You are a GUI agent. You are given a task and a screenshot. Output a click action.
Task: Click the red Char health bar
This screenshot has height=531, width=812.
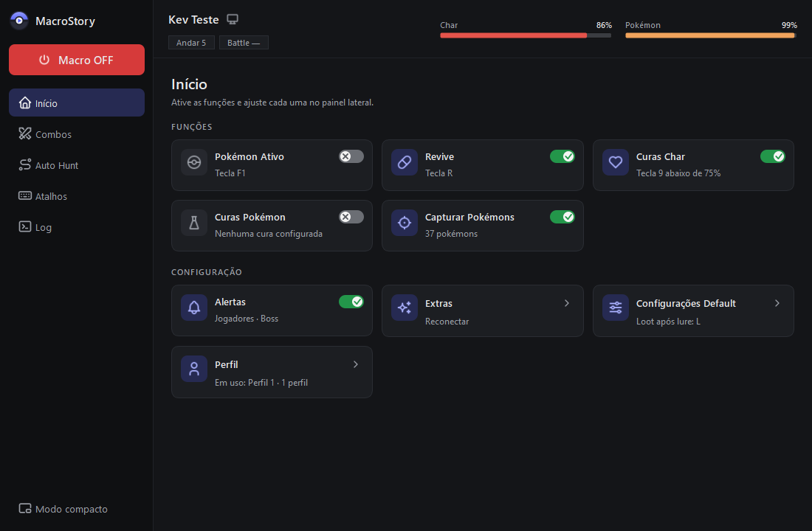coord(526,35)
